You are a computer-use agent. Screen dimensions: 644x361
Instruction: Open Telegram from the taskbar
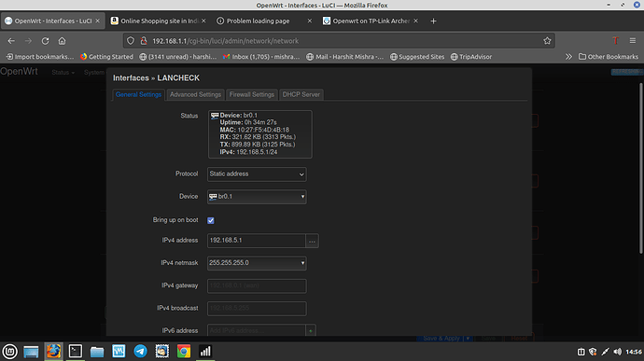click(x=140, y=351)
